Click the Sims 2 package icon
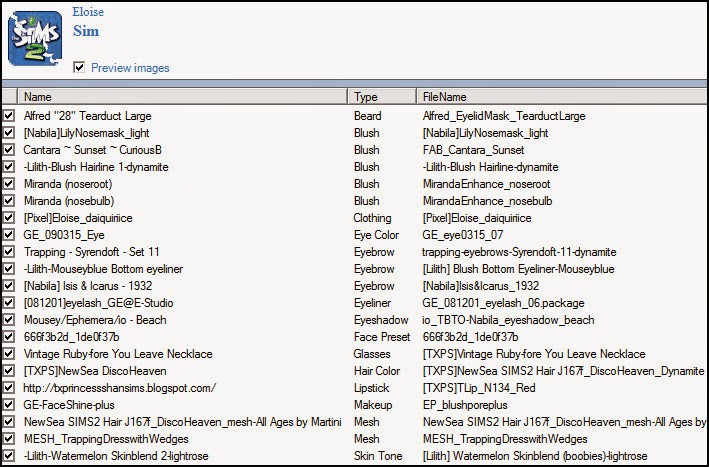The image size is (709, 467). 35,38
